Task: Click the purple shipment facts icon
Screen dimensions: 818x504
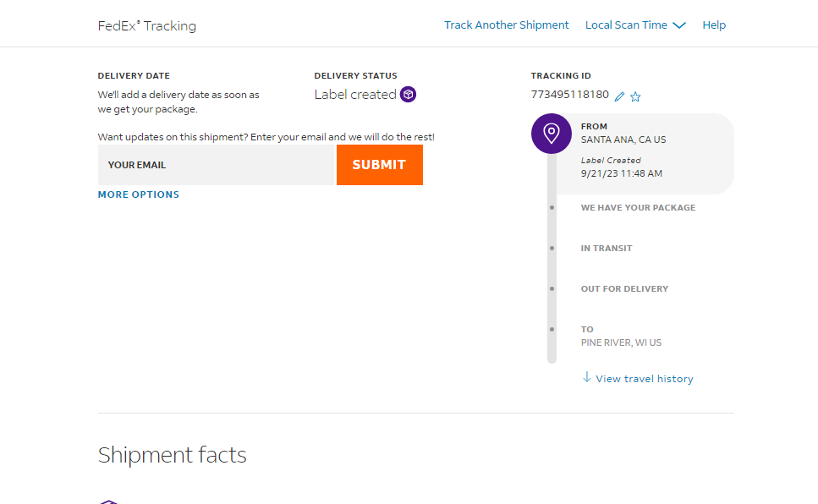Action: [109, 501]
